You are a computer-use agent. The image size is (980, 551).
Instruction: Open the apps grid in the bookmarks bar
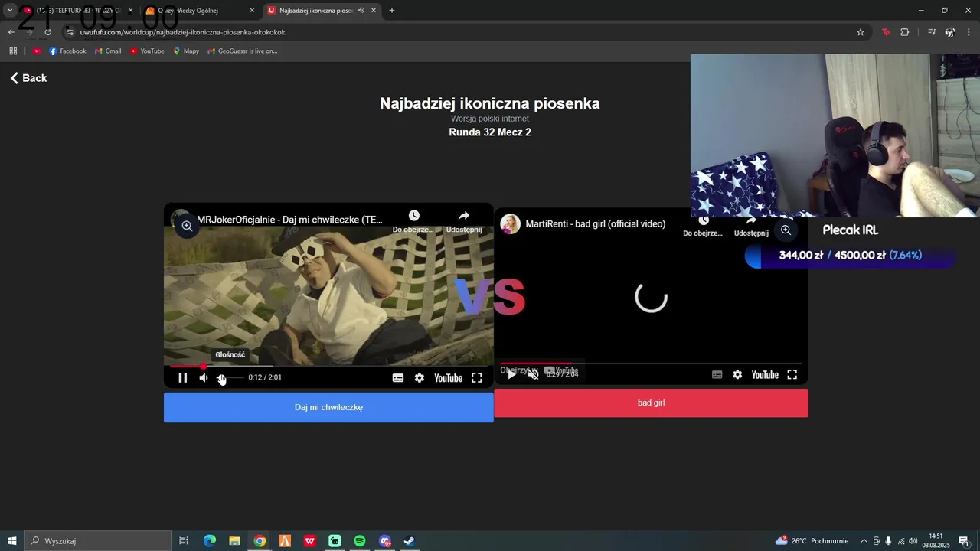[13, 51]
